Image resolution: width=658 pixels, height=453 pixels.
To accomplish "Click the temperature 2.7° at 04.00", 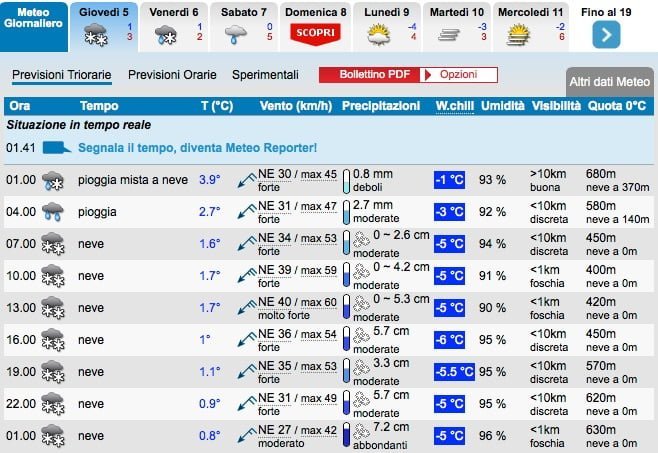I will click(x=210, y=212).
